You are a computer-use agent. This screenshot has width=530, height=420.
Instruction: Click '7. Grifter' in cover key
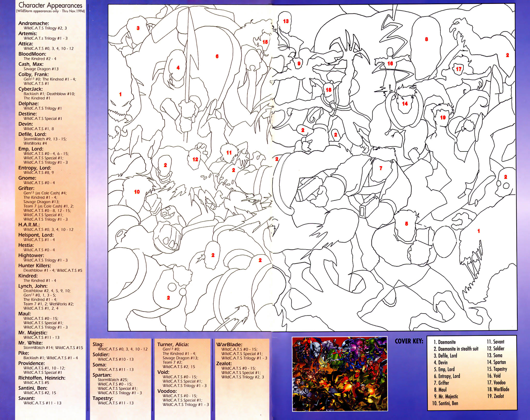click(x=441, y=383)
